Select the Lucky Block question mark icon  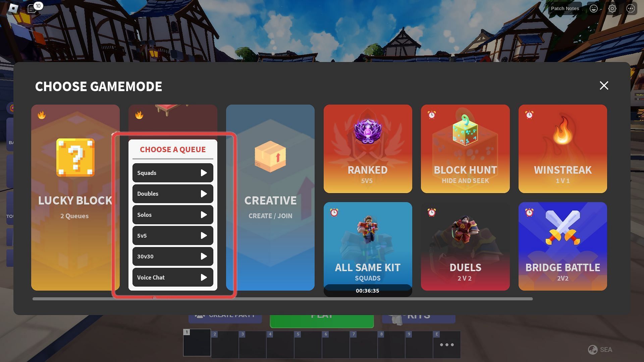point(75,157)
